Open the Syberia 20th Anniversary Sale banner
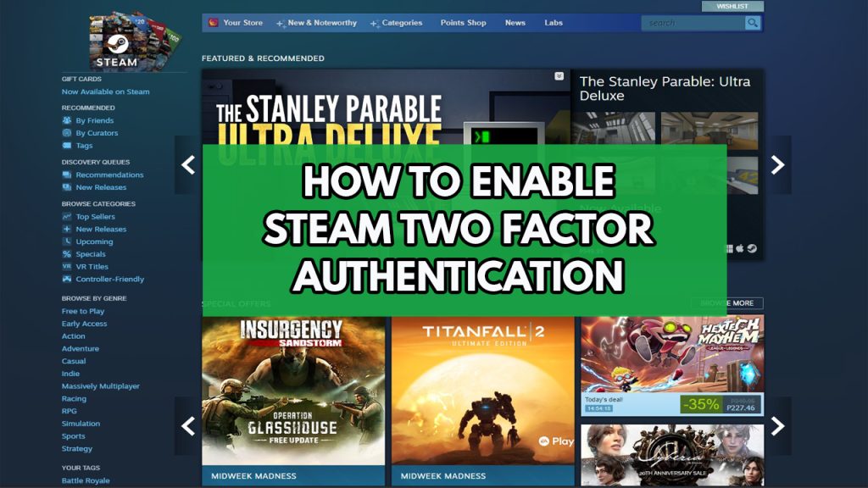 click(x=672, y=455)
